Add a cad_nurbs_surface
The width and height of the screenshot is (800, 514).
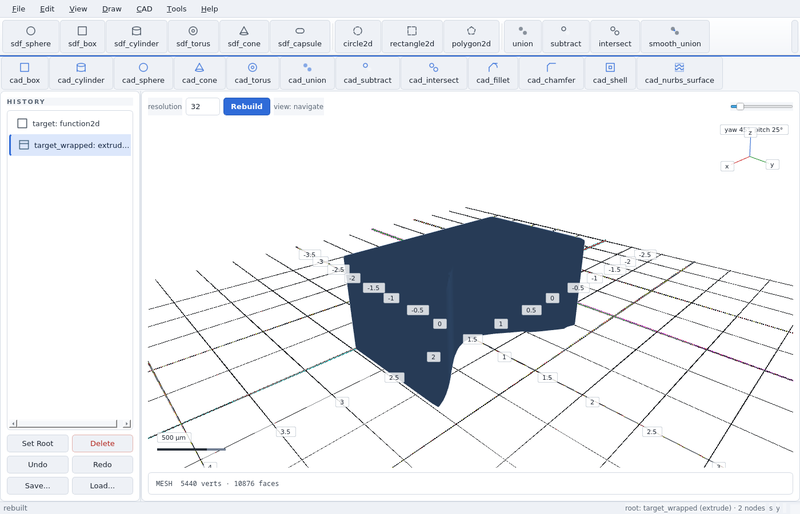point(679,74)
